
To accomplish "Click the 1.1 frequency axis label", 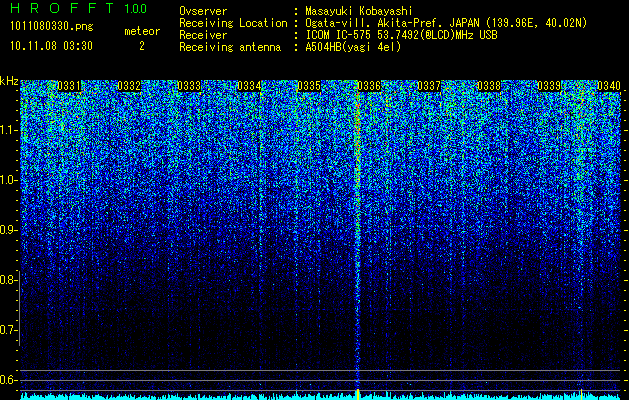I will 7,131.
